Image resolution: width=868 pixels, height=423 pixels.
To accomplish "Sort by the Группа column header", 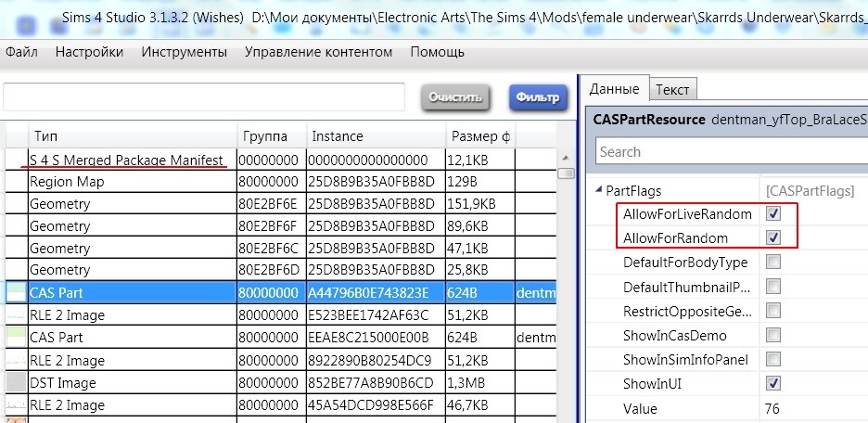I will coord(272,135).
